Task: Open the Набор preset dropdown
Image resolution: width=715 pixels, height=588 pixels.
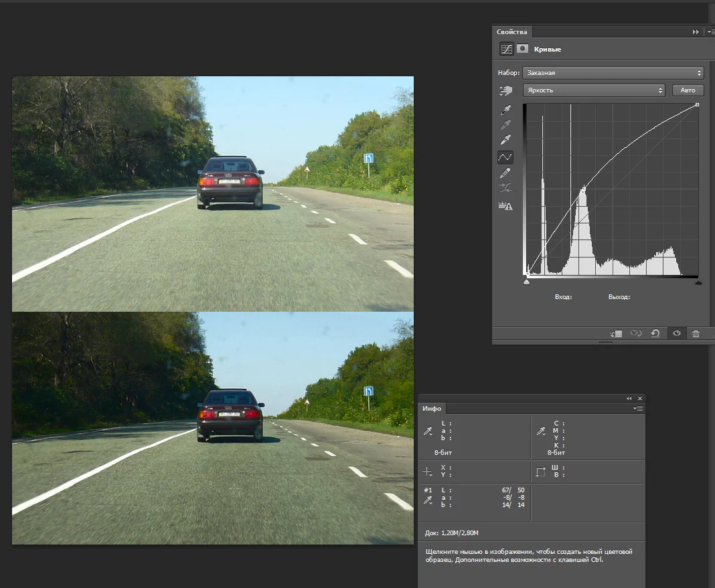Action: pyautogui.click(x=614, y=73)
